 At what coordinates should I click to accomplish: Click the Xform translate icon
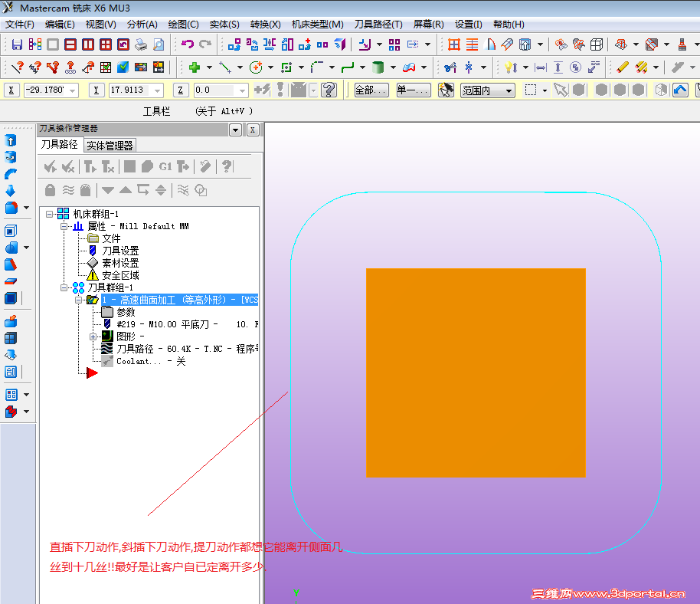click(234, 44)
